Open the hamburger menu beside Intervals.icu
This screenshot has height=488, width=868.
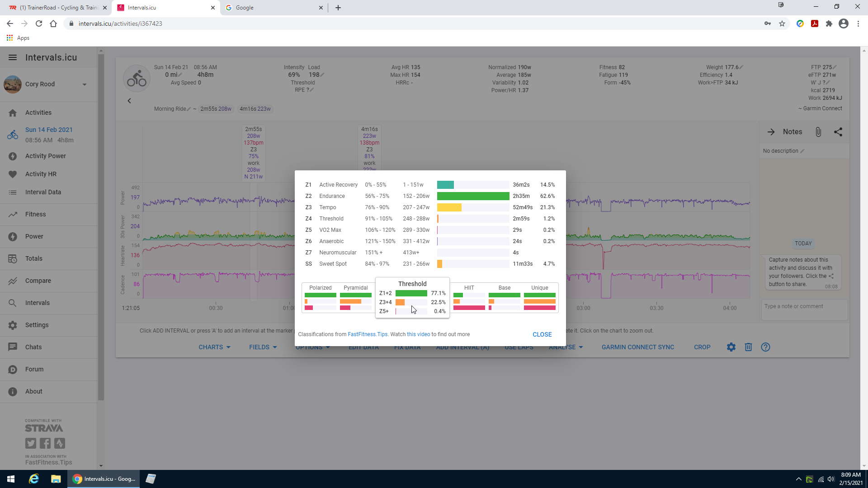pyautogui.click(x=13, y=57)
